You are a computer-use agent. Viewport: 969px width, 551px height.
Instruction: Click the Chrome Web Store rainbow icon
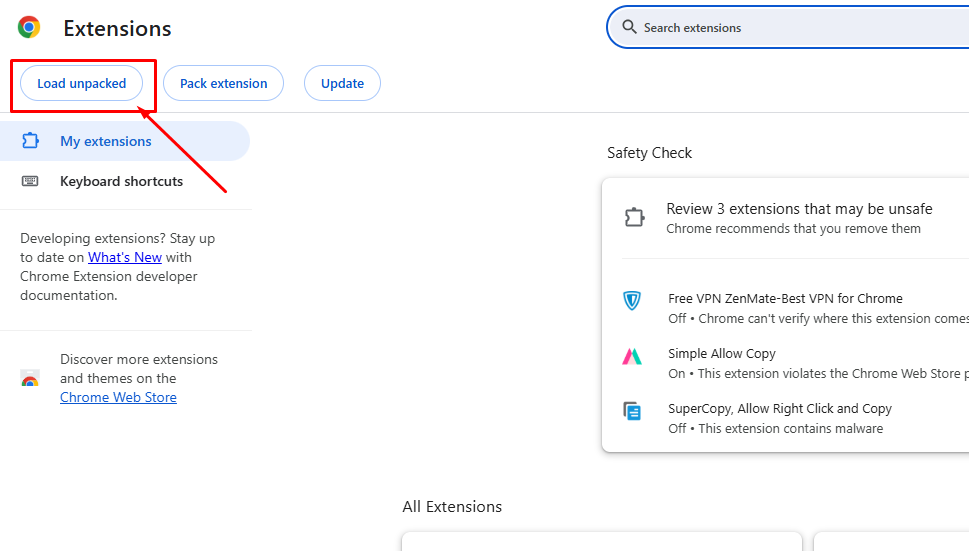(30, 379)
